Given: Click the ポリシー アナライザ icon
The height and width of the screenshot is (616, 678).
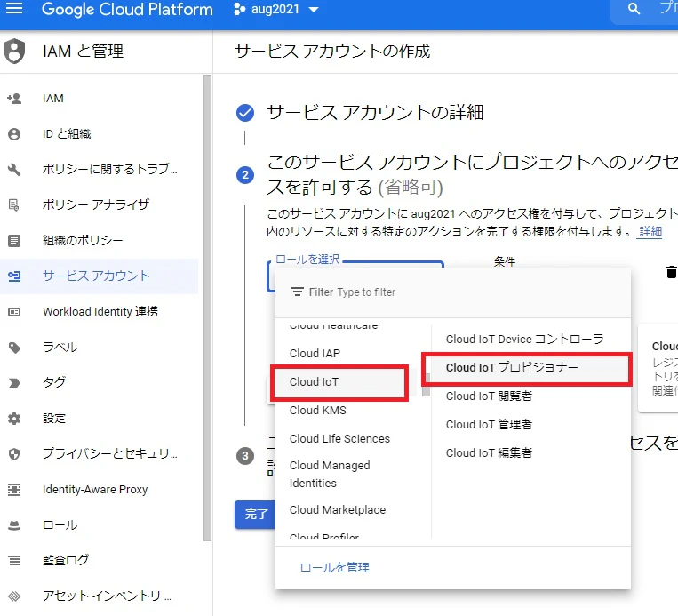Looking at the screenshot, I should pyautogui.click(x=14, y=205).
